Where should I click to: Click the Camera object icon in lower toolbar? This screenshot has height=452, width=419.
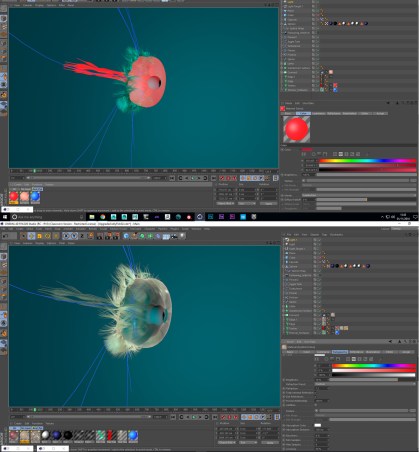point(174,236)
